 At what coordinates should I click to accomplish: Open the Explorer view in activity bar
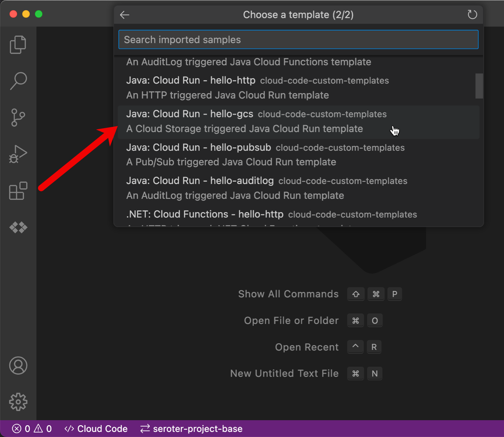click(18, 45)
